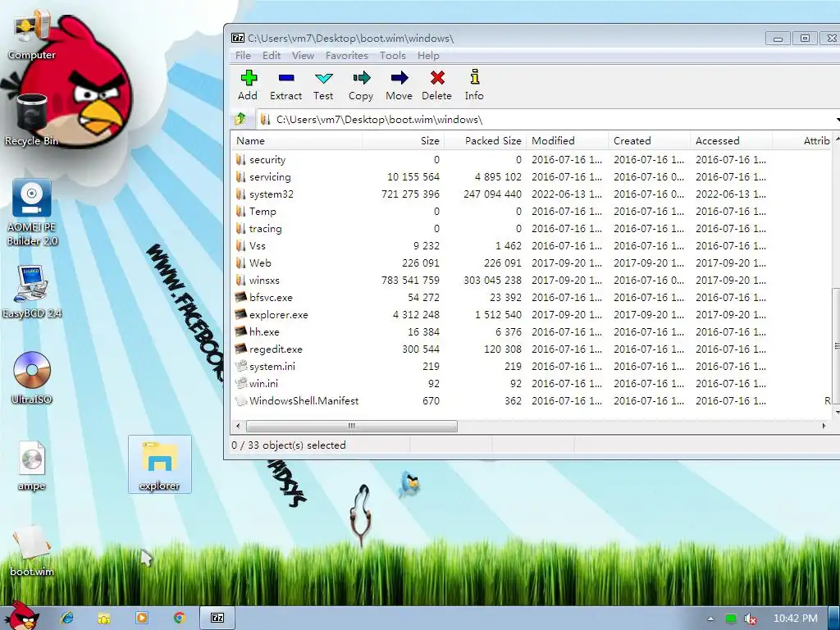The width and height of the screenshot is (840, 630).
Task: Select the UltraISO desktop shortcut
Action: (32, 377)
